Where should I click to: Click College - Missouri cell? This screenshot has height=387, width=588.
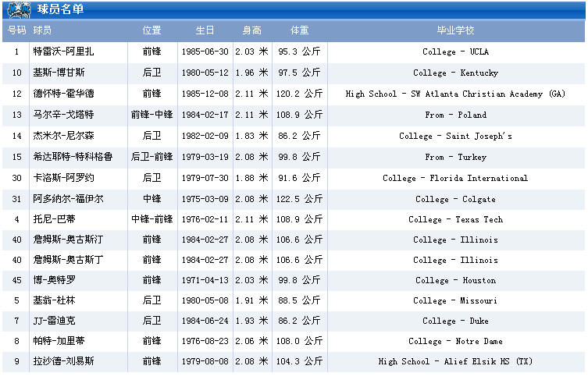[455, 300]
